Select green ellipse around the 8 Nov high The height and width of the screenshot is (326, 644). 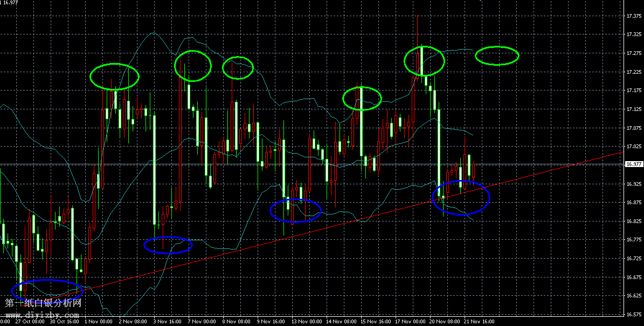pyautogui.click(x=238, y=67)
